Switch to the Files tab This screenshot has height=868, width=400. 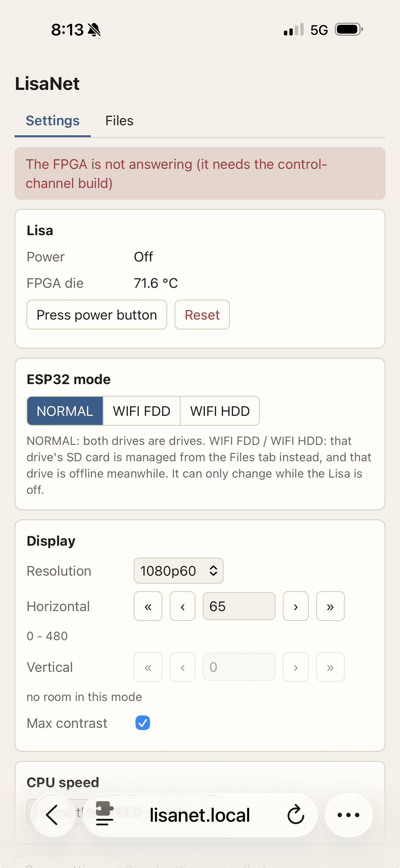point(119,121)
